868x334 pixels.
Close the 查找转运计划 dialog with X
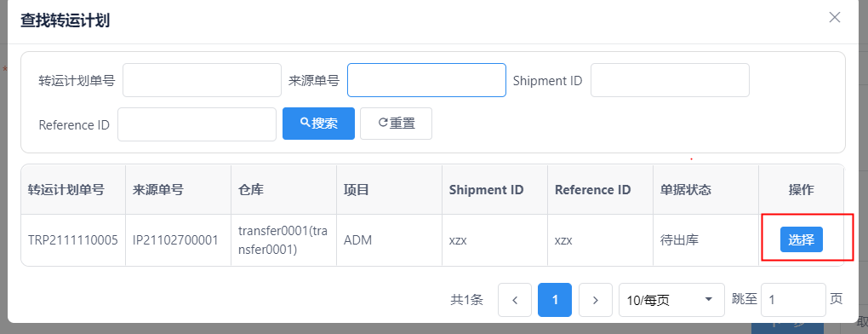834,18
